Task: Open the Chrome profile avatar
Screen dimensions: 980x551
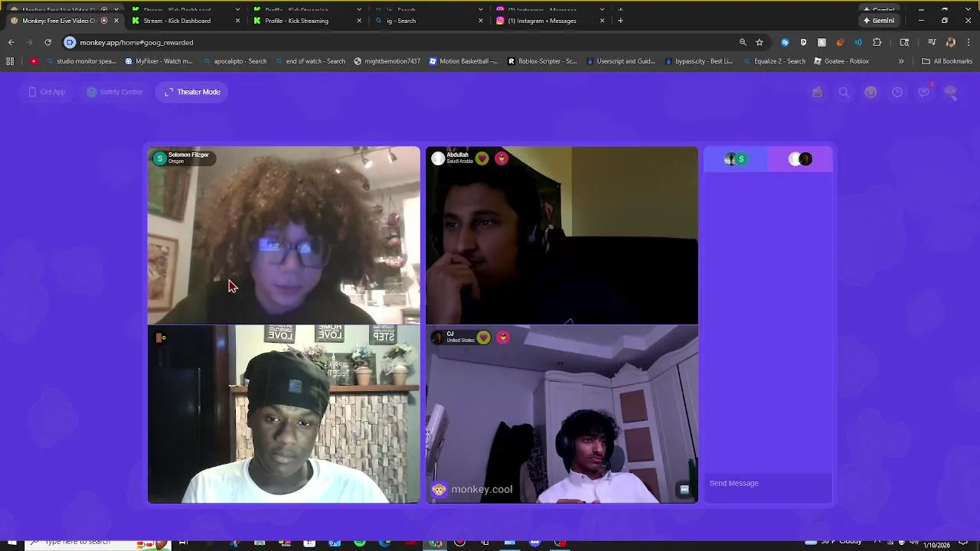Action: click(950, 42)
